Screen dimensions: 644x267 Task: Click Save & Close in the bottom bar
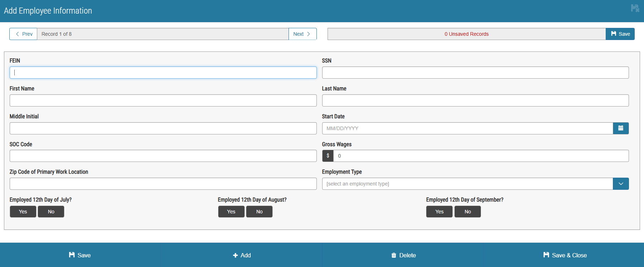tap(565, 255)
